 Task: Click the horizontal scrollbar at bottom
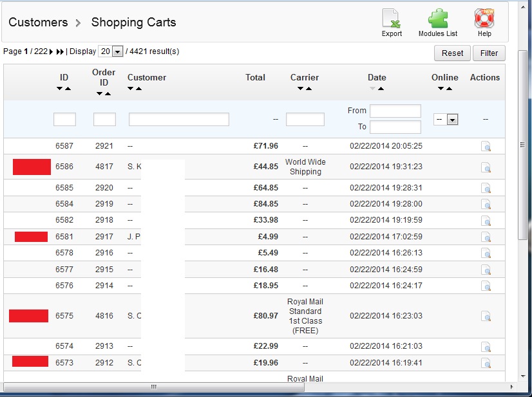pyautogui.click(x=154, y=387)
